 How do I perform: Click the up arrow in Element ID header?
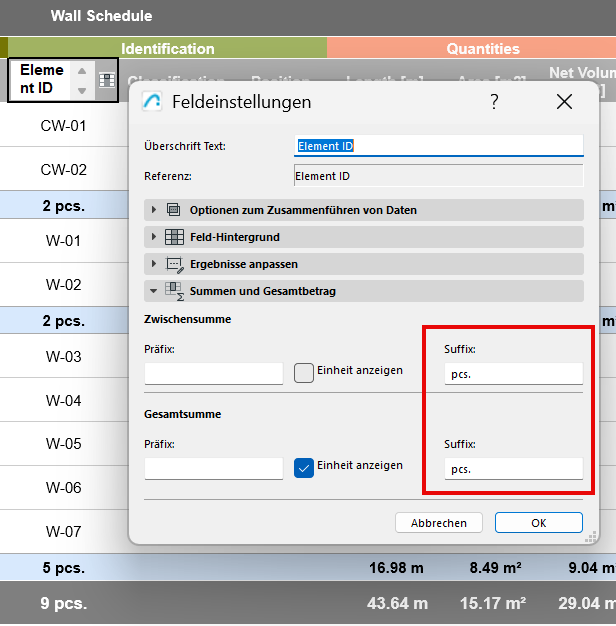point(82,71)
